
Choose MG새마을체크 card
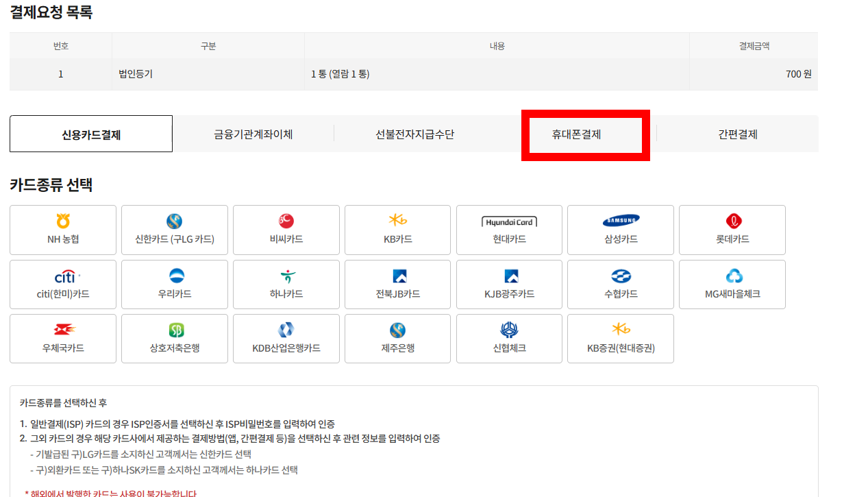pyautogui.click(x=732, y=284)
